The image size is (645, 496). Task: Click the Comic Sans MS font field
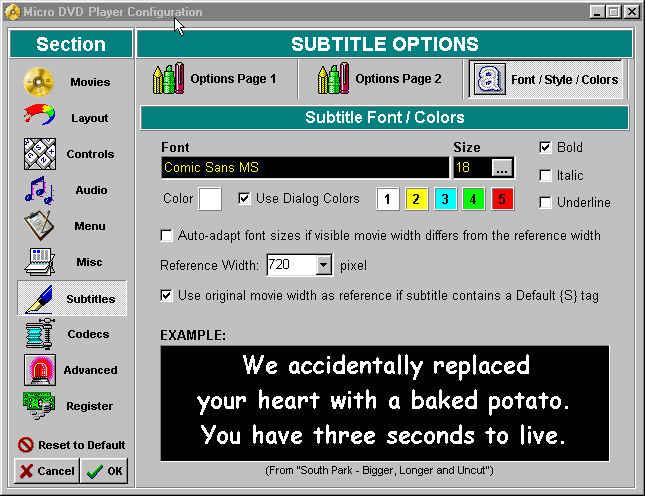click(304, 167)
